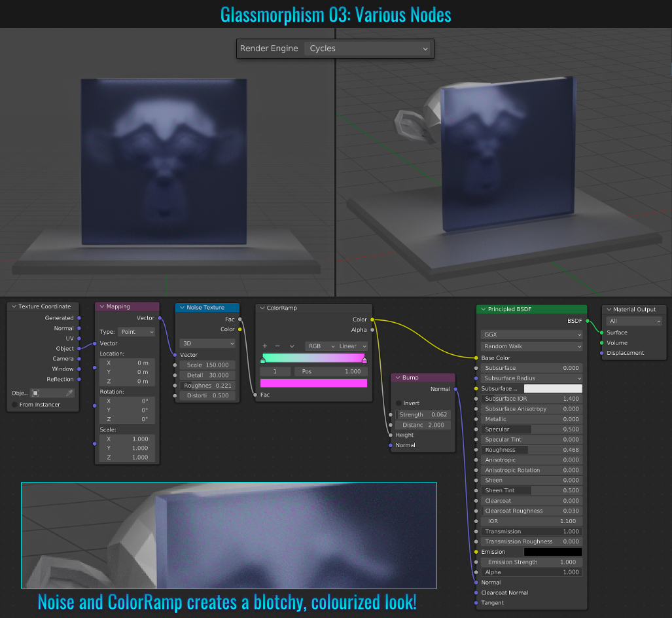Click the Noise Roughness 0.221 field

point(207,386)
